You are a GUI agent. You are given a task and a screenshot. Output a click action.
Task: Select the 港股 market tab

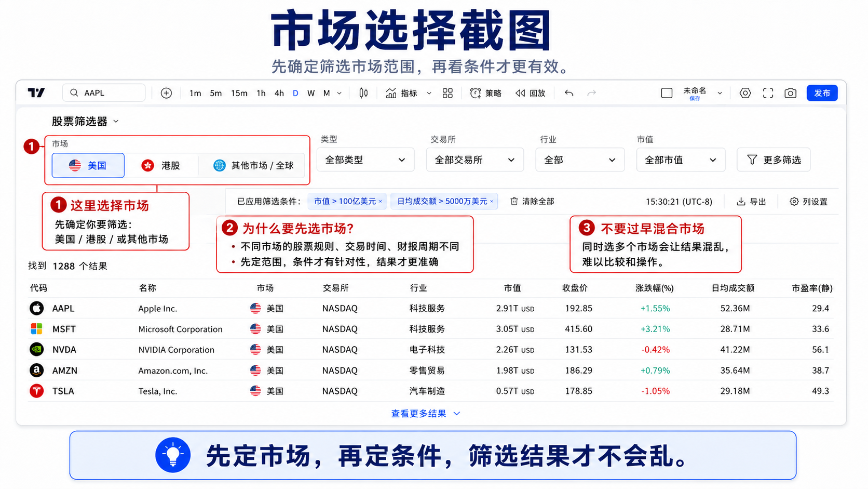161,165
